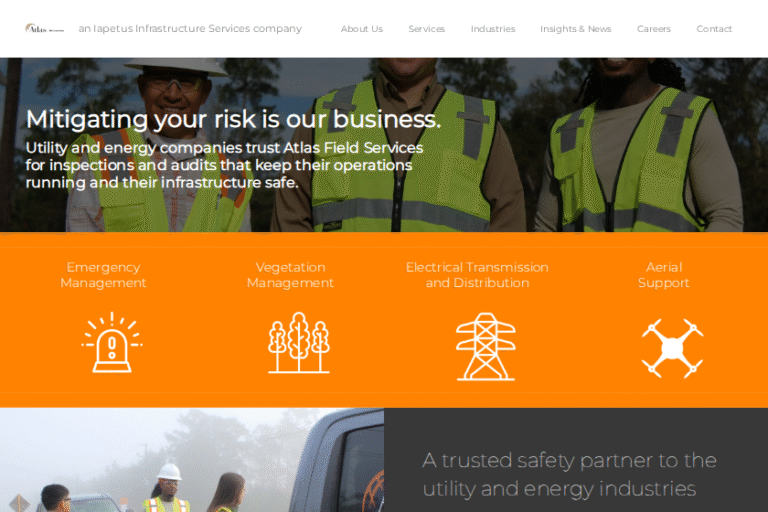
Task: Click the aerial drone icon
Action: tap(672, 348)
